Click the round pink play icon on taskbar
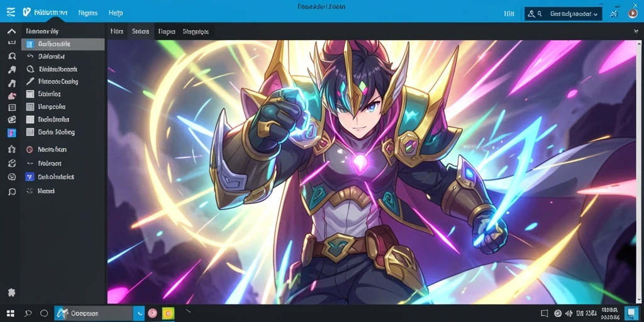The height and width of the screenshot is (322, 644). point(152,313)
